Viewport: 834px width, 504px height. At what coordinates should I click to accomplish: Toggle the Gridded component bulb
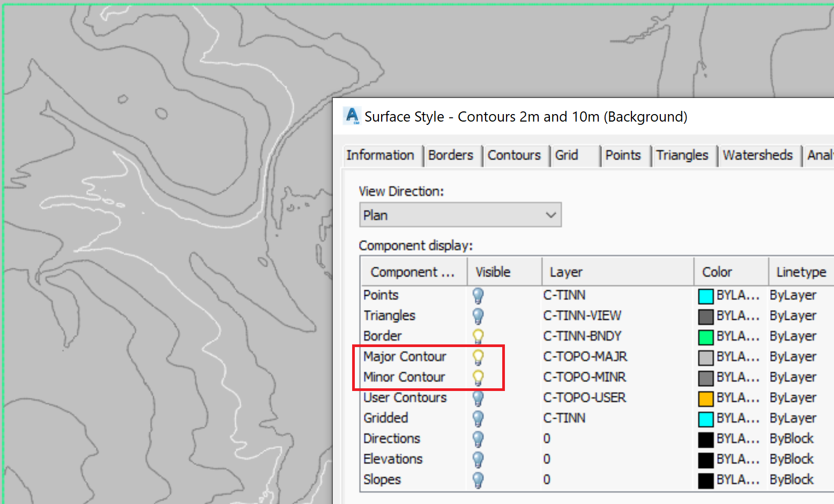point(478,418)
